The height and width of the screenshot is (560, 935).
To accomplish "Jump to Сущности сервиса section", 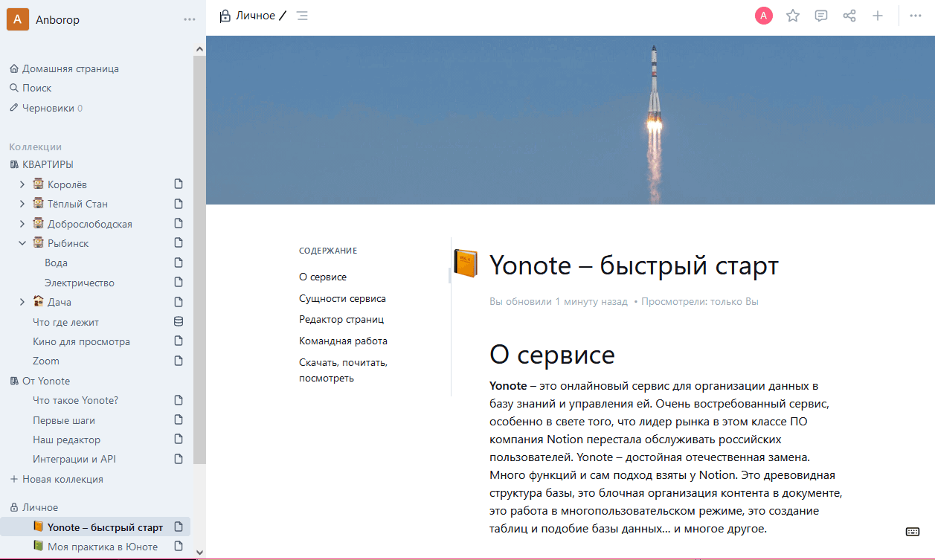I will 342,298.
